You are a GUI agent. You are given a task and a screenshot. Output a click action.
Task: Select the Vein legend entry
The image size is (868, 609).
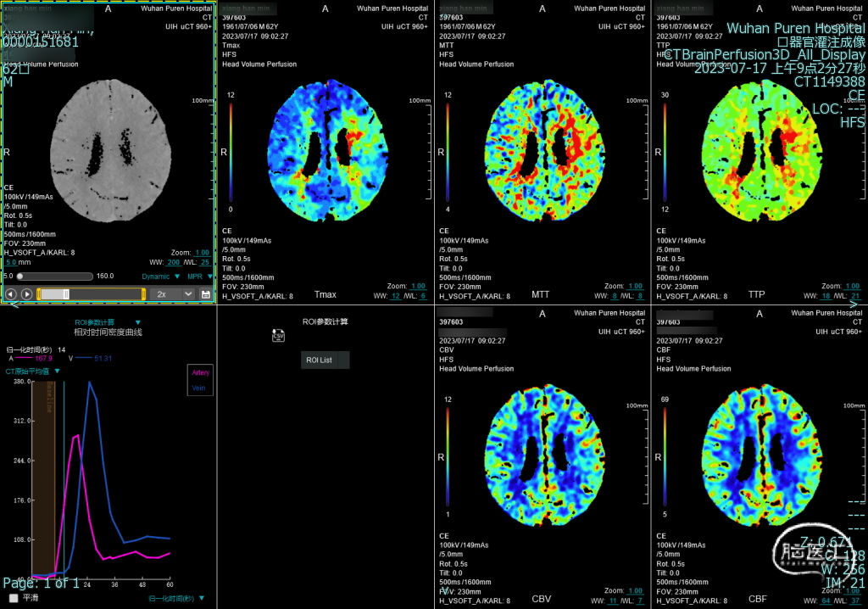(198, 388)
